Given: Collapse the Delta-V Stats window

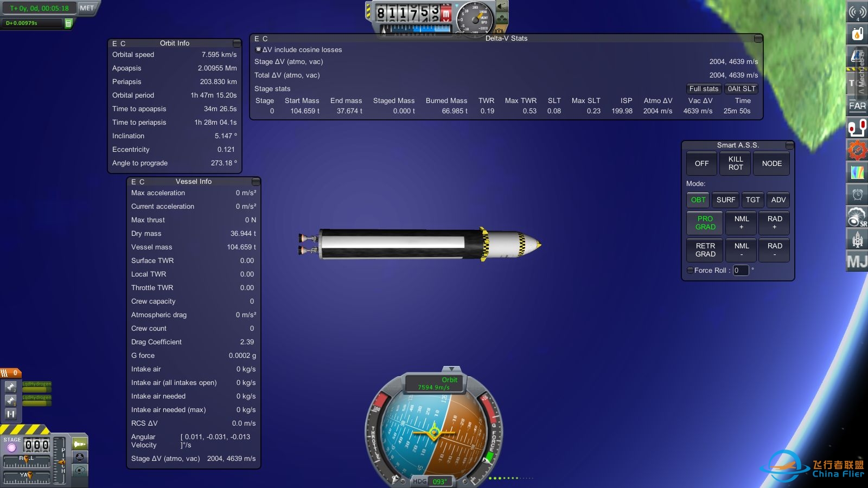Looking at the screenshot, I should [x=758, y=38].
